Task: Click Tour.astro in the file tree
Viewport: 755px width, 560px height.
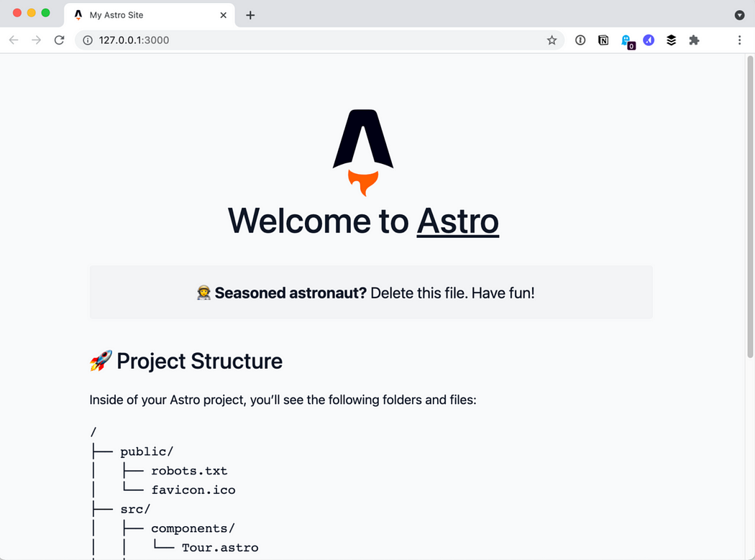Action: tap(220, 548)
